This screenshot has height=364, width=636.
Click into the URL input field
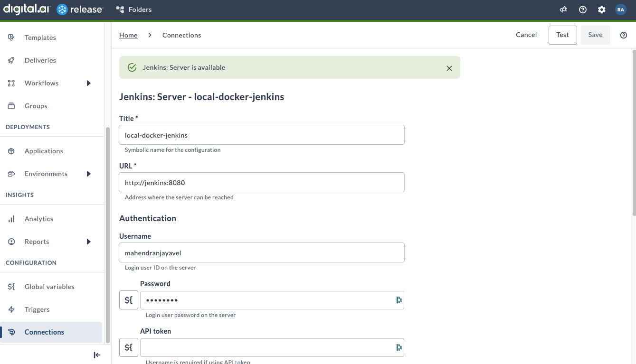(262, 182)
